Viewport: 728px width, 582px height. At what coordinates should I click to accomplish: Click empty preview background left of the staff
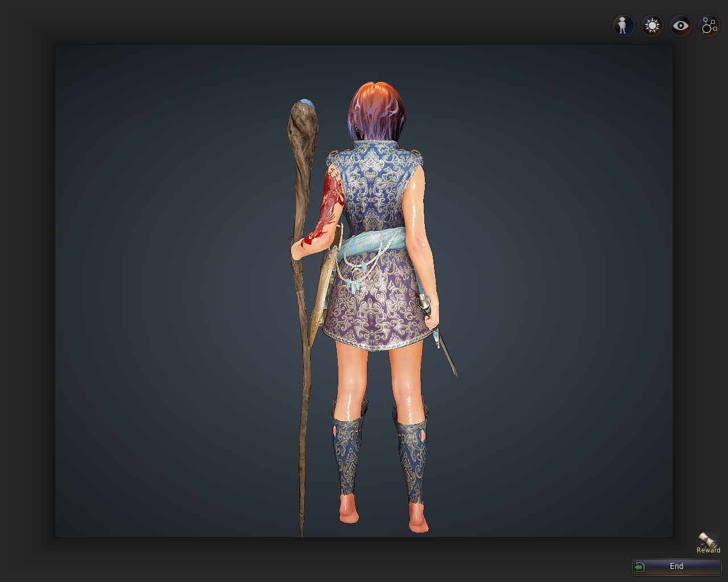[171, 284]
